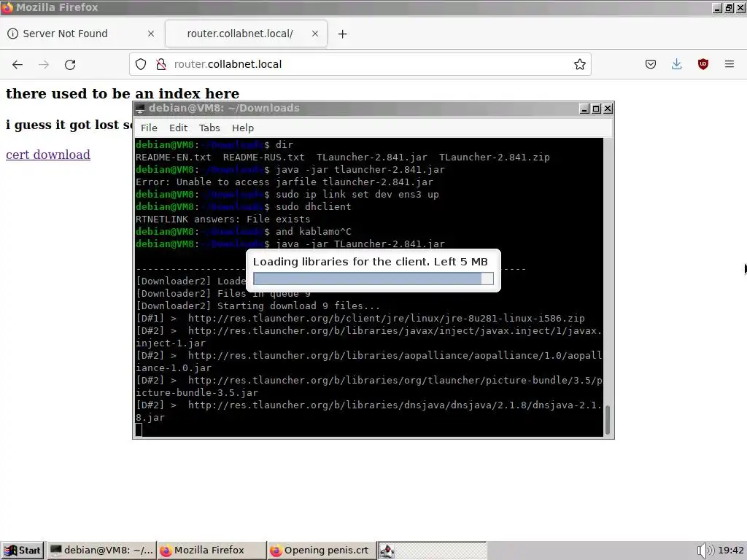Click the jre-8u281-linux-i586.zip URL line

tap(360, 318)
